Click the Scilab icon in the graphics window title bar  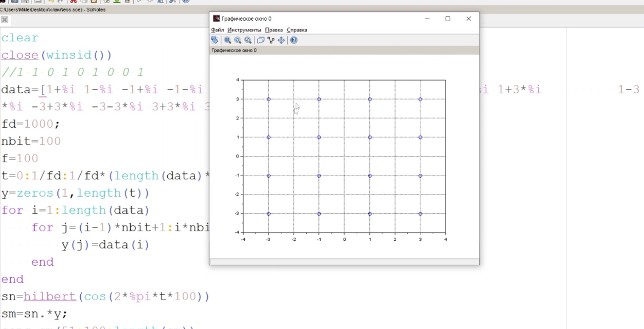pos(216,18)
